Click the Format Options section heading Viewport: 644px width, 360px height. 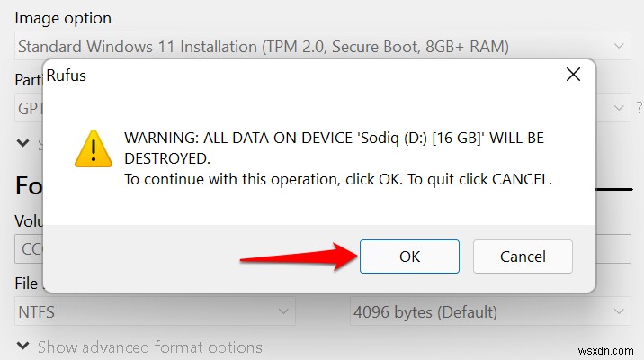pyautogui.click(x=27, y=186)
